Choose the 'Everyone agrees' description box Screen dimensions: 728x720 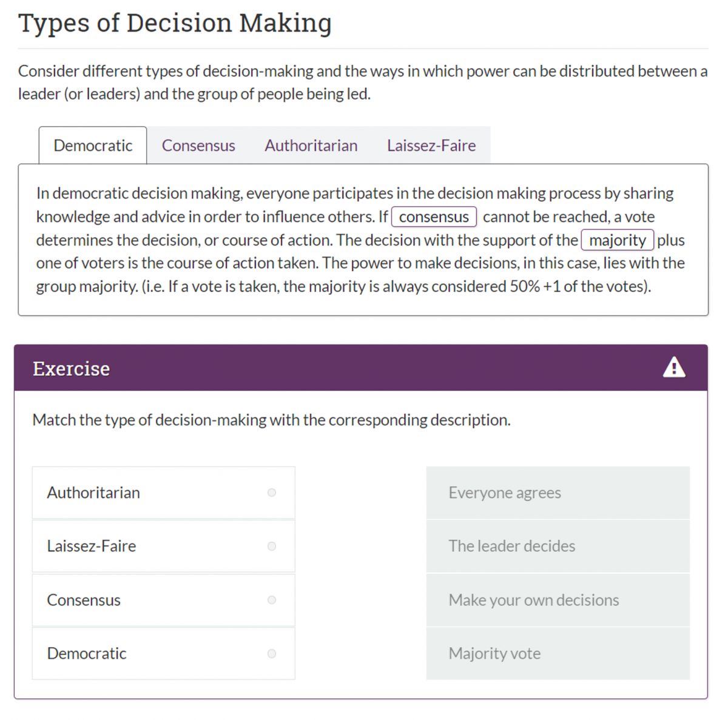click(558, 493)
